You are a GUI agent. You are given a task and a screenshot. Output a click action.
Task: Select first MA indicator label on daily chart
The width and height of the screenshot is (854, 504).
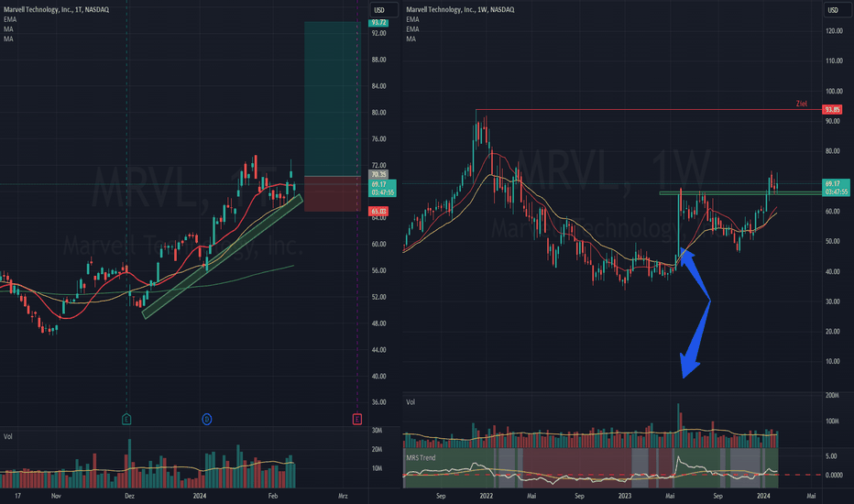[x=8, y=29]
